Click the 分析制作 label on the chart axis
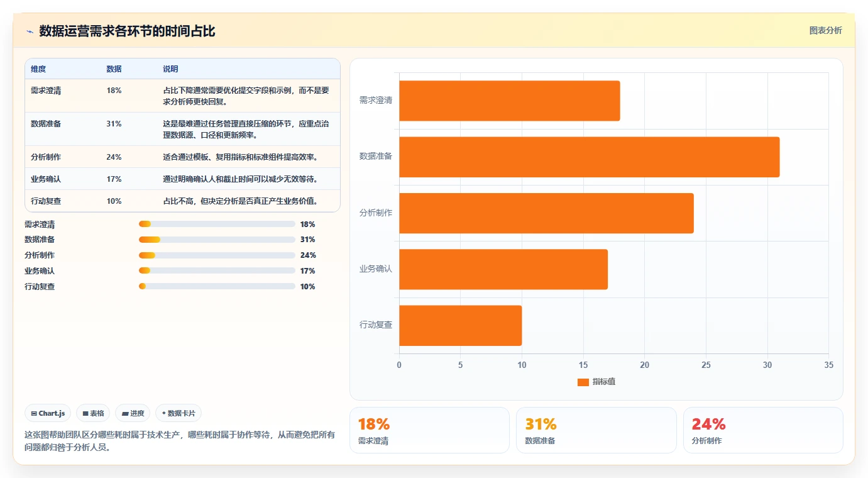 [x=376, y=213]
